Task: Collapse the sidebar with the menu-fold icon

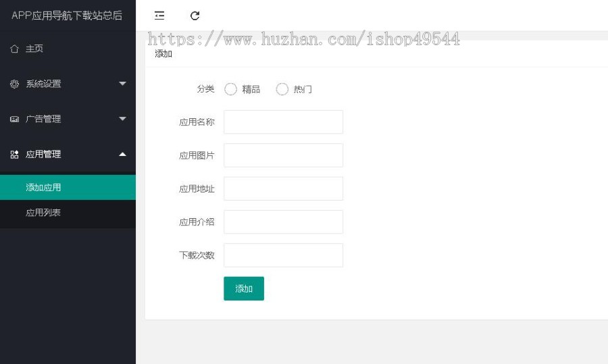Action: click(159, 16)
